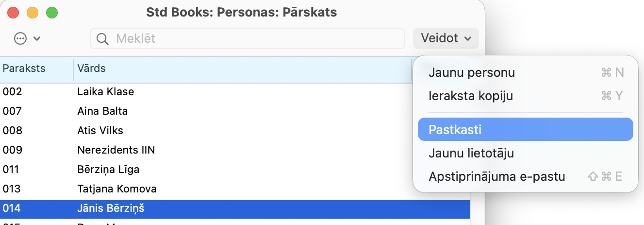Screen dimensions: 644x225
Task: Open the ellipsis actions menu
Action: [x=21, y=38]
